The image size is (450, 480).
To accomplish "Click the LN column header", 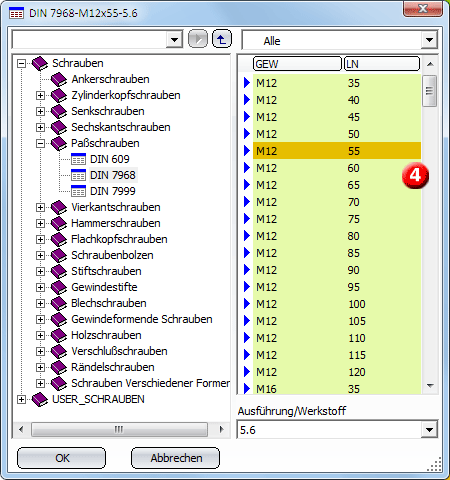I will [382, 64].
